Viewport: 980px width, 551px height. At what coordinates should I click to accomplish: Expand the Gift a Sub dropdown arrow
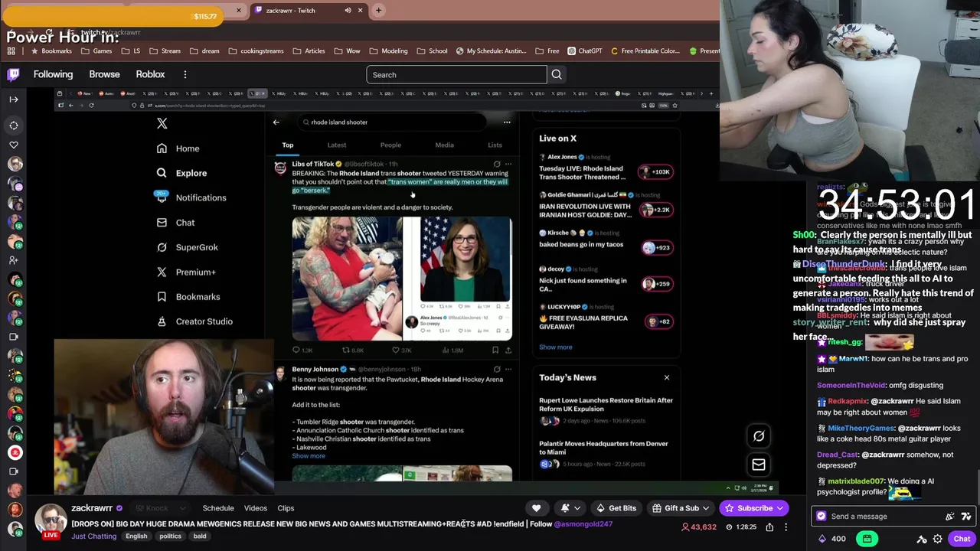[x=706, y=508]
